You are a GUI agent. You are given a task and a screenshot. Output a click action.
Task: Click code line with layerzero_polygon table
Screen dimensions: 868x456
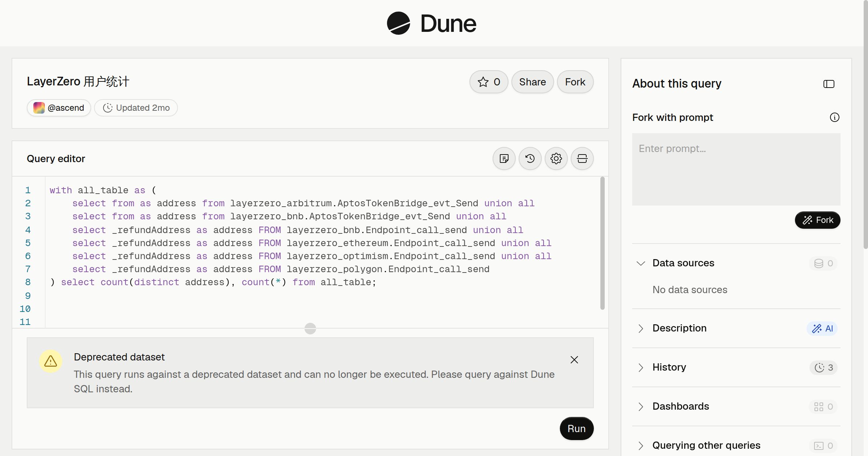pos(281,269)
